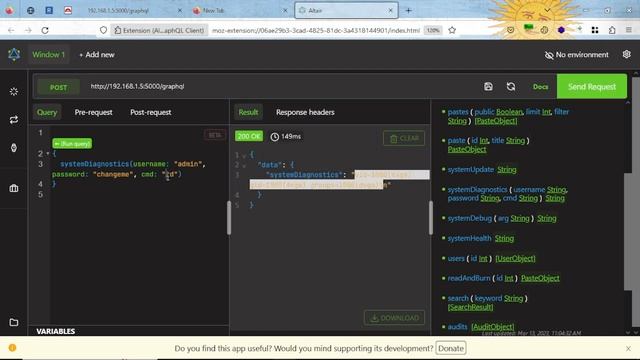Click the docs panel vertical scrollbar

pos(628,231)
